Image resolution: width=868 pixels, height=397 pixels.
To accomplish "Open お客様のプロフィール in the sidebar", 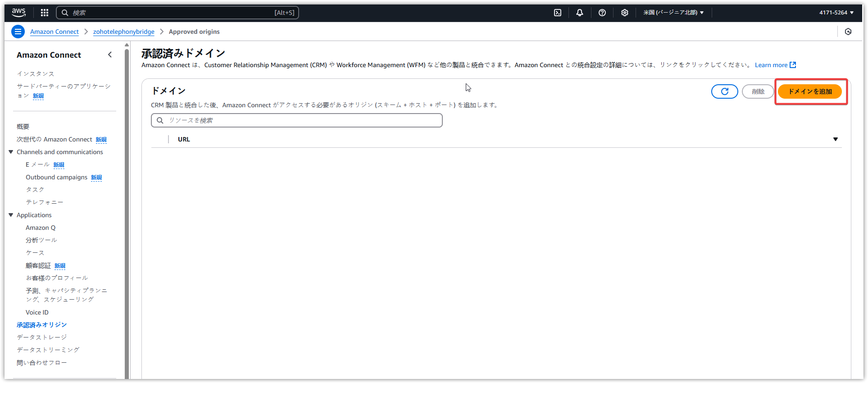I will click(x=57, y=278).
